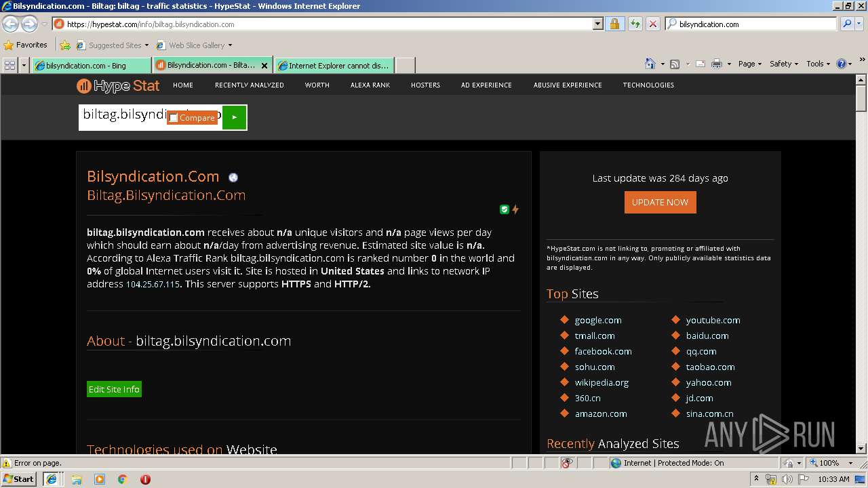
Task: Click the Help question mark icon
Action: (x=841, y=64)
